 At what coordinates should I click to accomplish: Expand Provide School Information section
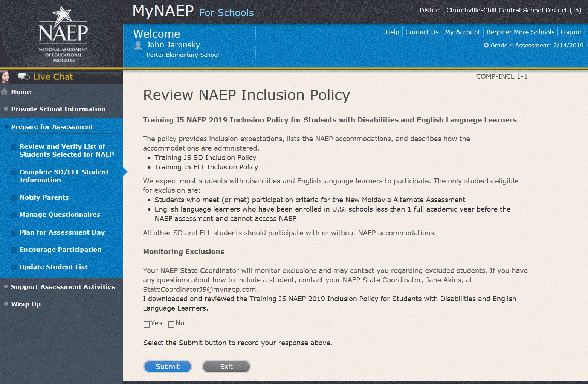click(58, 109)
